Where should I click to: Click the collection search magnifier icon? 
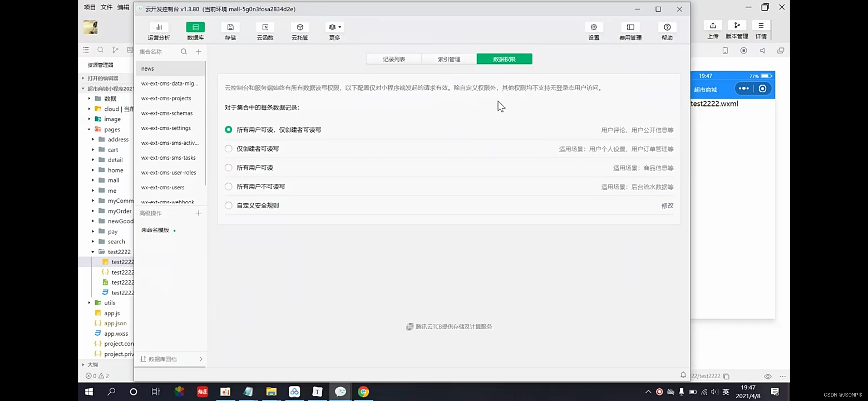point(184,52)
